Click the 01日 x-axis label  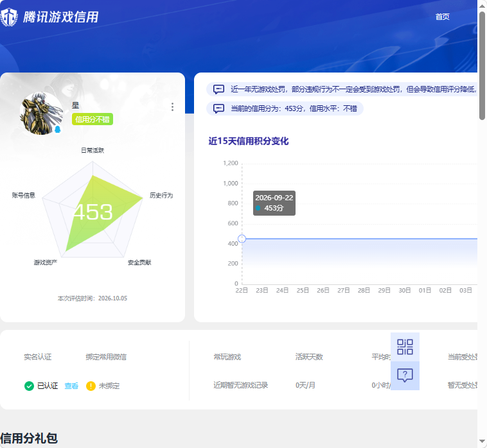pyautogui.click(x=425, y=290)
